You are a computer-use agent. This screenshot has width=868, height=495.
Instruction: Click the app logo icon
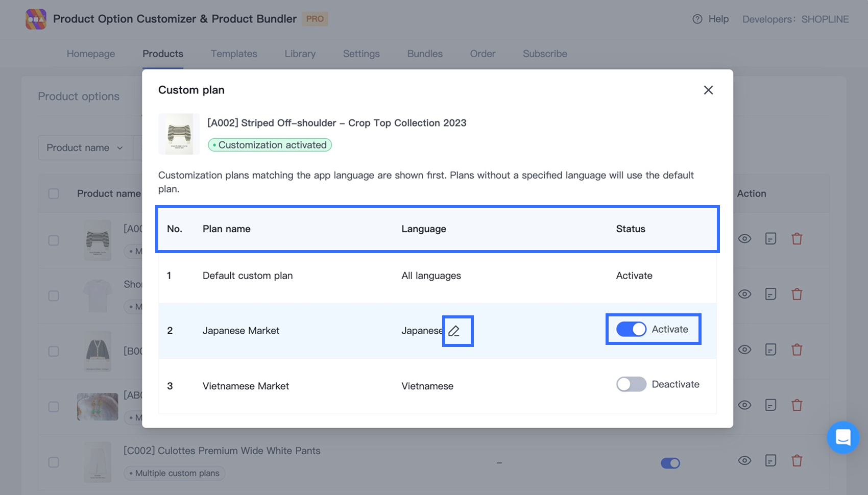(x=36, y=19)
